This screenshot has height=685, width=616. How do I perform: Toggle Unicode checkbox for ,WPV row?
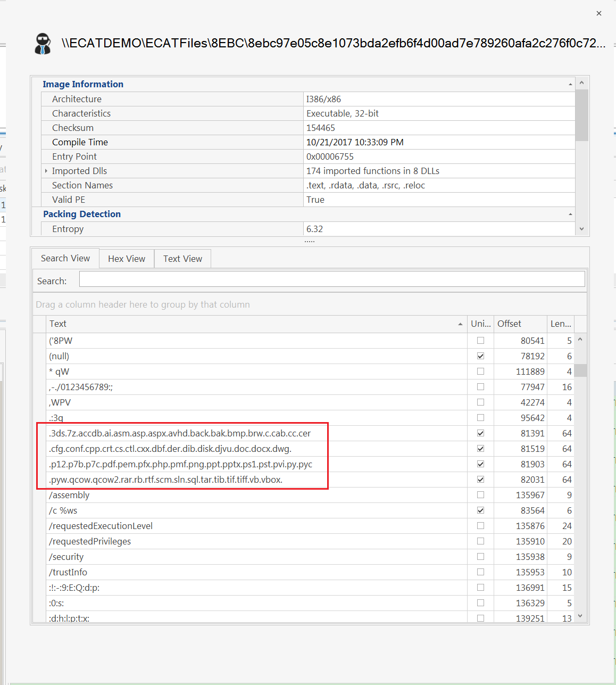481,402
